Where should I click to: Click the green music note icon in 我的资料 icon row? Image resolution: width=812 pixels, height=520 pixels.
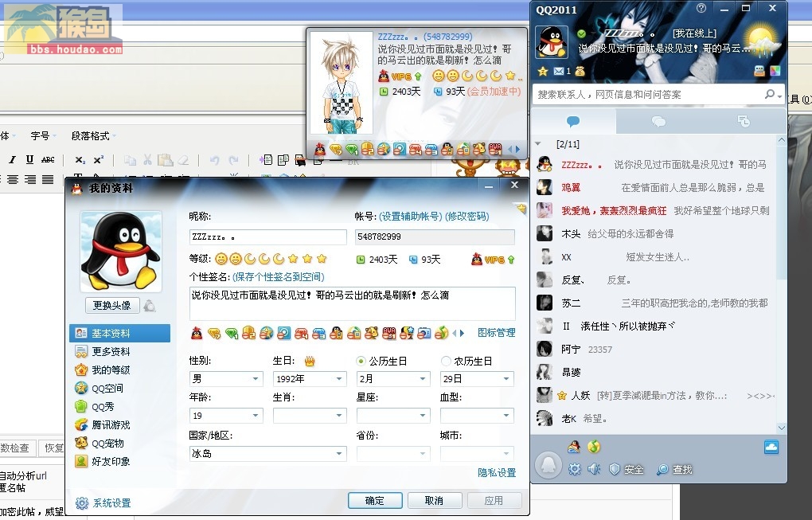(x=441, y=333)
